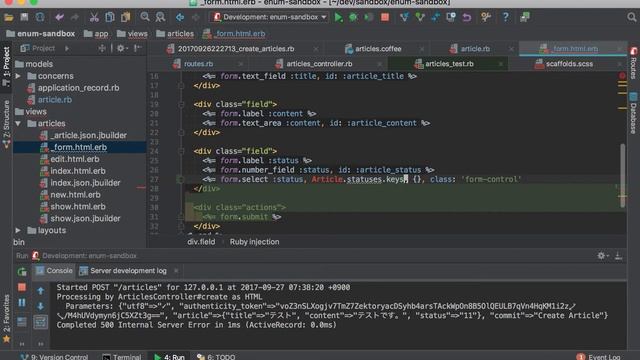This screenshot has height=360, width=640.
Task: Switch to the article.rb editor tab
Action: tap(475, 49)
